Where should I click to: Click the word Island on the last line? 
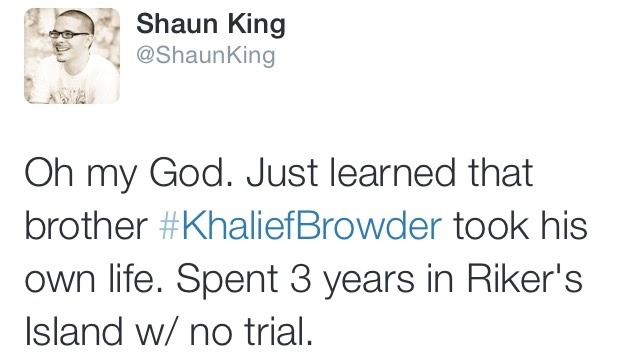pos(73,332)
